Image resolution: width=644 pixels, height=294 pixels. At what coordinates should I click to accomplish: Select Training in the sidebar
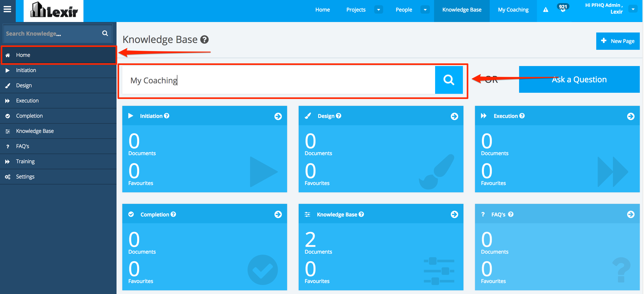25,161
